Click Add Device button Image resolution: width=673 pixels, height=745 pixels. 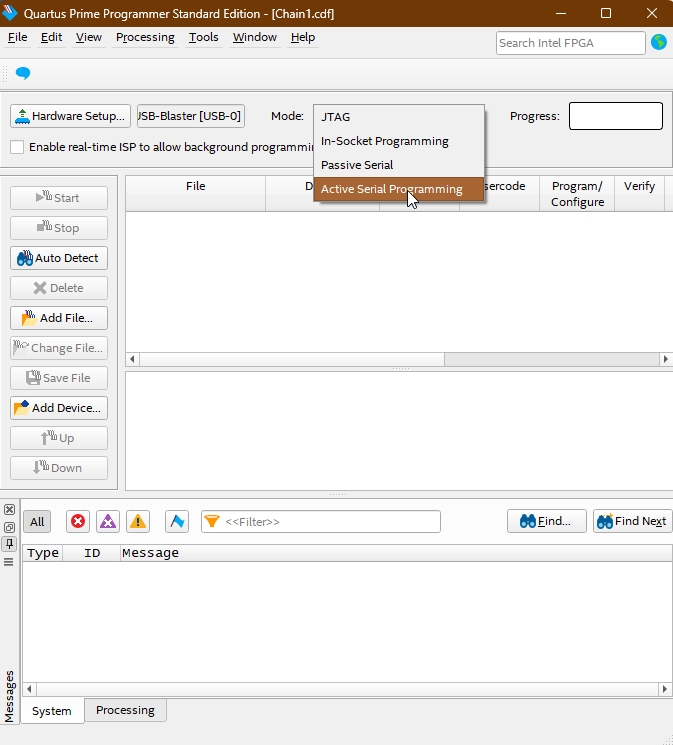(59, 408)
